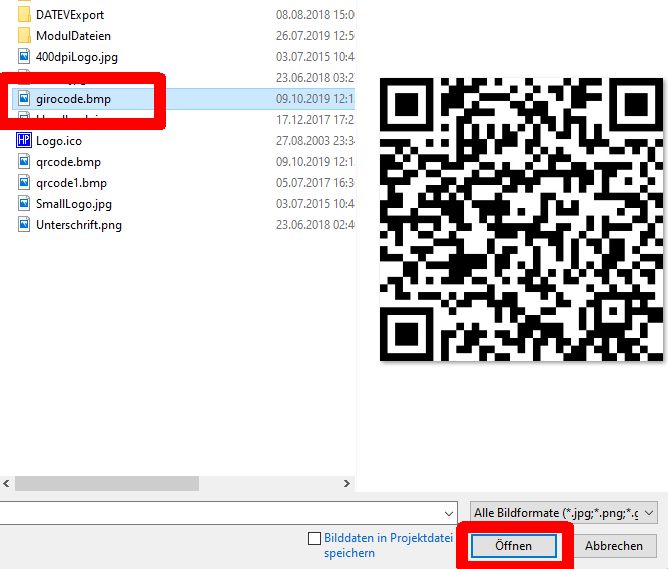668x569 pixels.
Task: Click the file name input field
Action: point(220,512)
